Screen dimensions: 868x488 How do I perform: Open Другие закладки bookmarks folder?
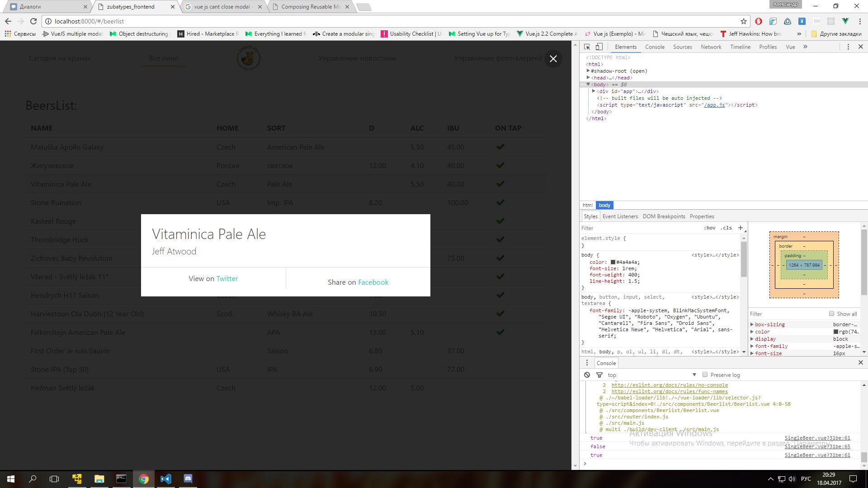click(837, 34)
